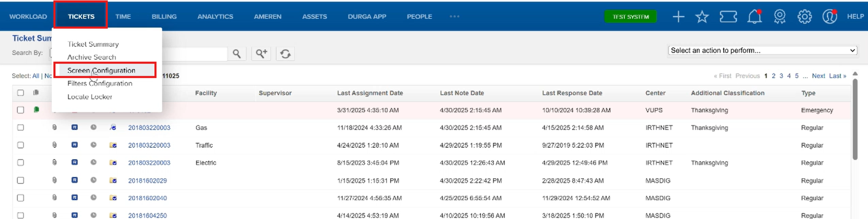This screenshot has height=219, width=868.
Task: Expand the more menus ellipsis in navbar
Action: click(x=454, y=16)
